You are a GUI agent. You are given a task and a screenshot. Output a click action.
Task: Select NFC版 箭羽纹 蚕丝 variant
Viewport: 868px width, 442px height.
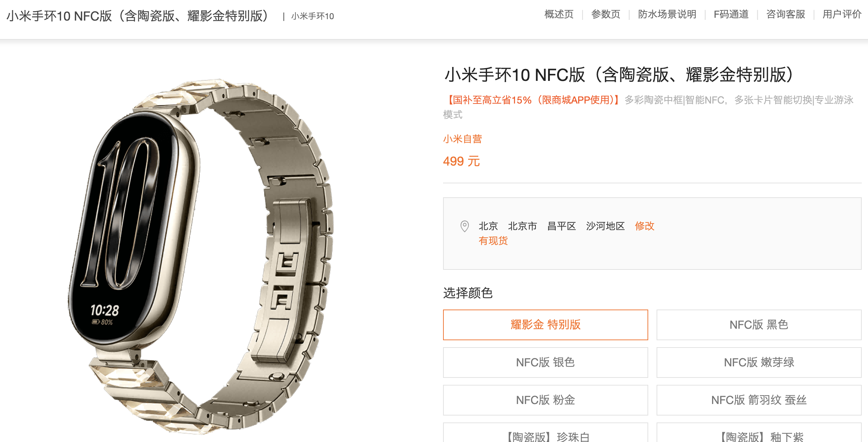pyautogui.click(x=759, y=400)
